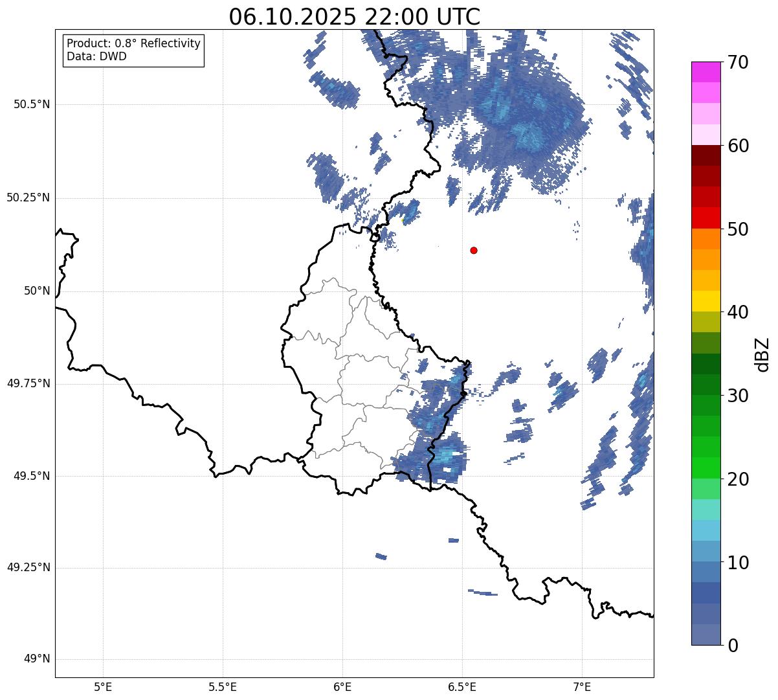The width and height of the screenshot is (778, 700).
Task: Click the 50.25°N latitude label
Action: coord(28,198)
